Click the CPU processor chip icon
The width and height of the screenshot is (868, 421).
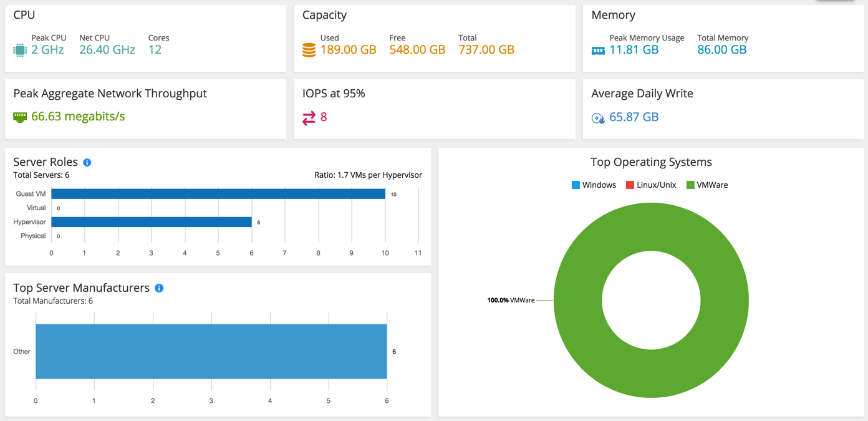point(20,49)
